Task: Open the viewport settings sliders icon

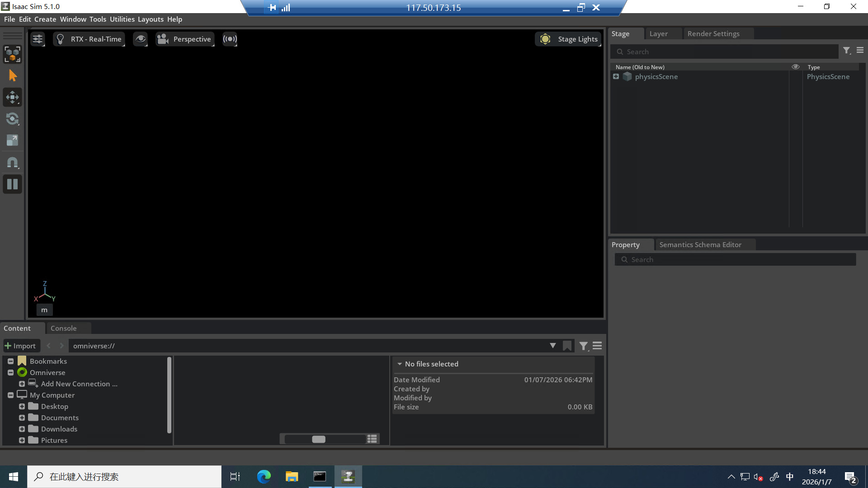Action: pos(38,39)
